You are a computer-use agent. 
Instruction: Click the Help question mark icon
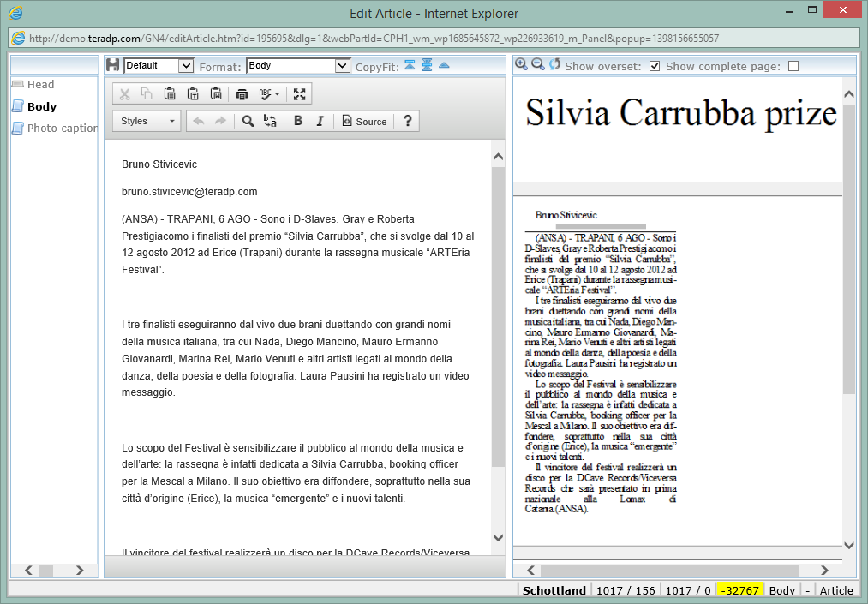407,122
